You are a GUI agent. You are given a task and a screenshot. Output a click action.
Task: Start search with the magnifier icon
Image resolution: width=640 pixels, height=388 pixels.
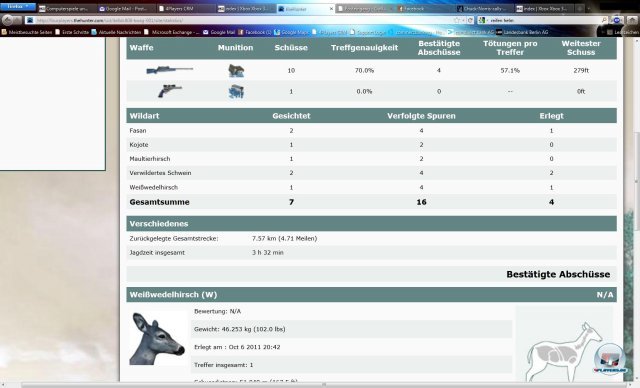pyautogui.click(x=604, y=20)
